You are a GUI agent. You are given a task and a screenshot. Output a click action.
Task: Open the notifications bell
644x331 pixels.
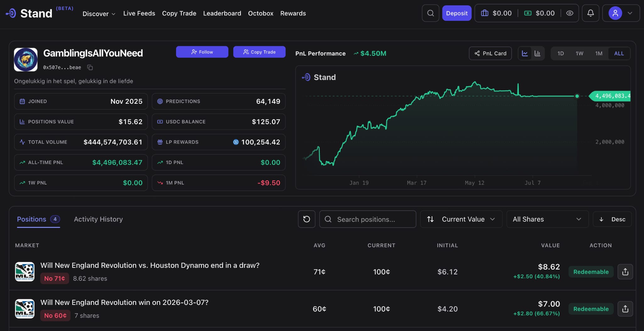point(591,13)
